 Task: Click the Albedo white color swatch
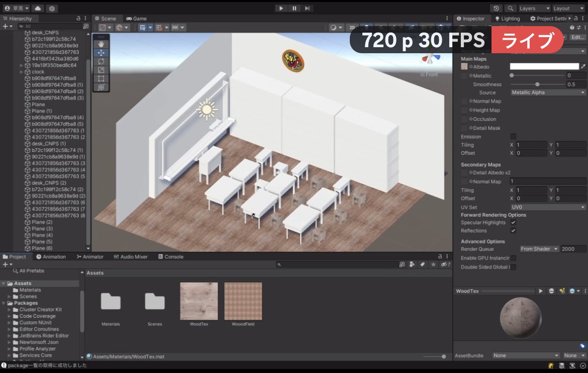coord(544,66)
